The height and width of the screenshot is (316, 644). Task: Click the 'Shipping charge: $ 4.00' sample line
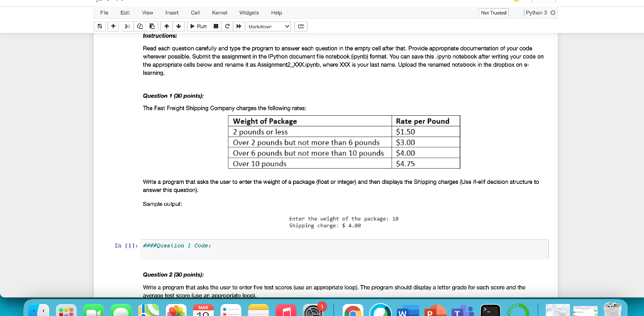tap(325, 225)
